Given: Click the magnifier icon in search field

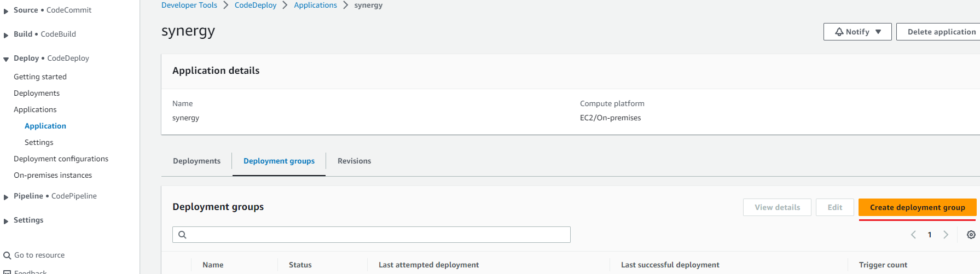Looking at the screenshot, I should (x=183, y=235).
